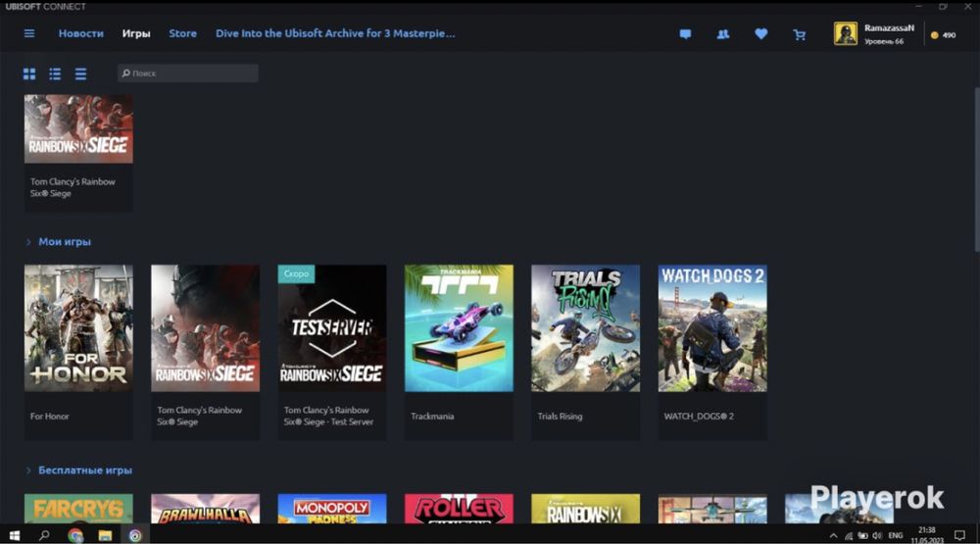980x544 pixels.
Task: Click the Уровень 66 level text
Action: 884,41
